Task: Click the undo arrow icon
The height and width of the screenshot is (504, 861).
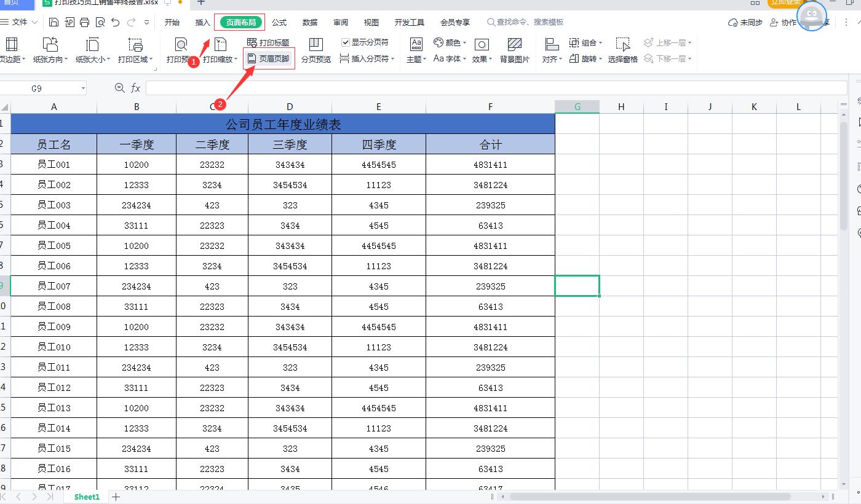Action: pyautogui.click(x=115, y=23)
